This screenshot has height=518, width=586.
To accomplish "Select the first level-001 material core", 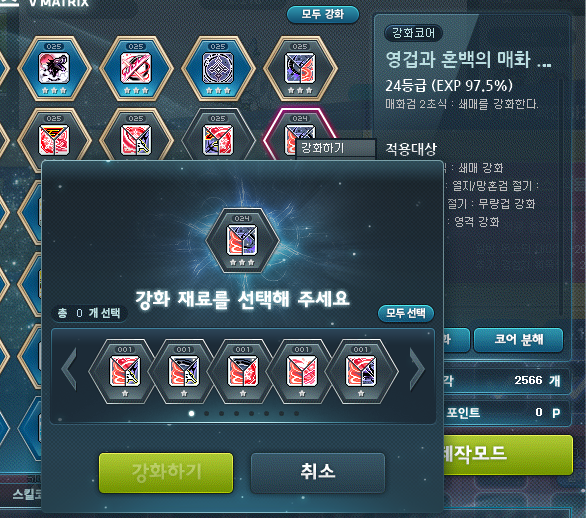I will (x=125, y=371).
